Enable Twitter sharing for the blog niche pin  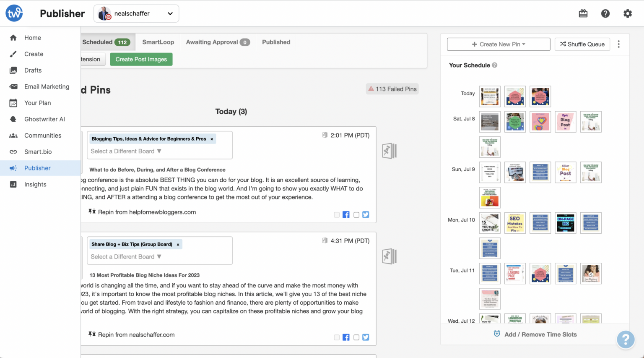coord(366,337)
